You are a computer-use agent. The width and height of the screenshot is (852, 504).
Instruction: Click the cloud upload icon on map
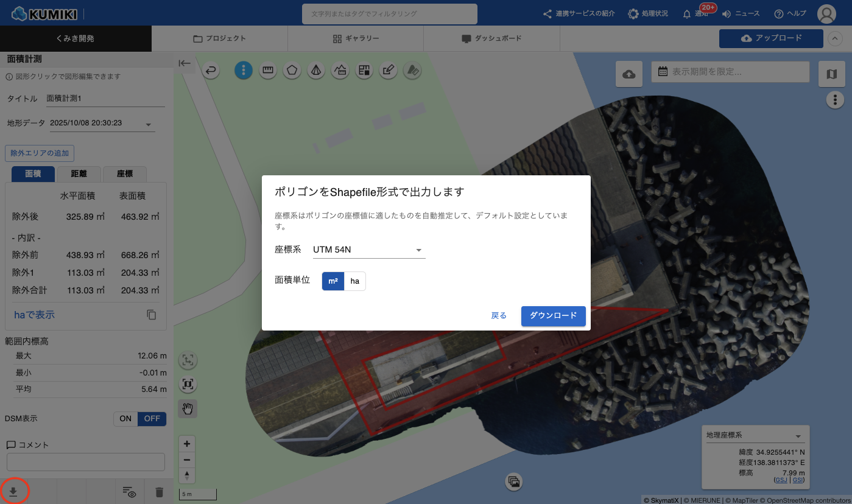pos(629,74)
